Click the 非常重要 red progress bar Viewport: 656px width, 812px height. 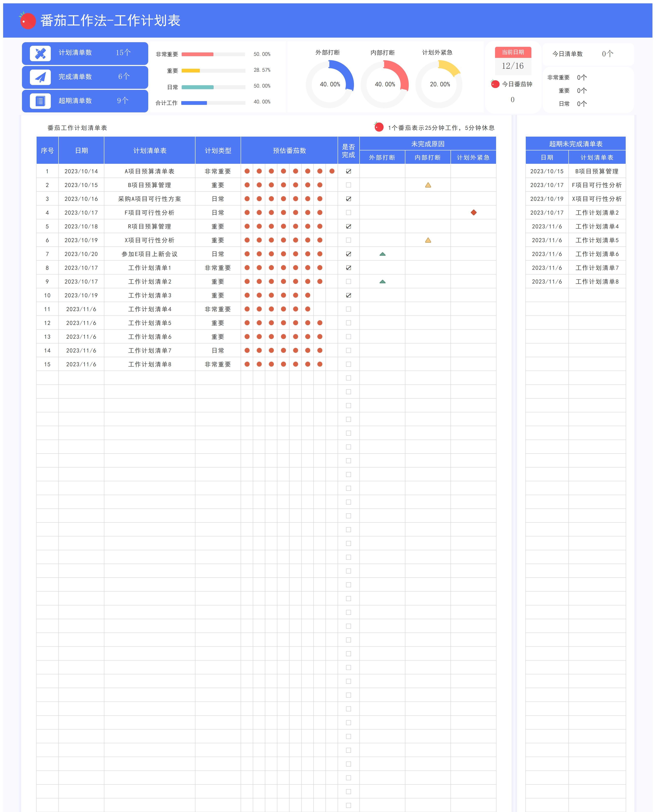click(x=197, y=54)
